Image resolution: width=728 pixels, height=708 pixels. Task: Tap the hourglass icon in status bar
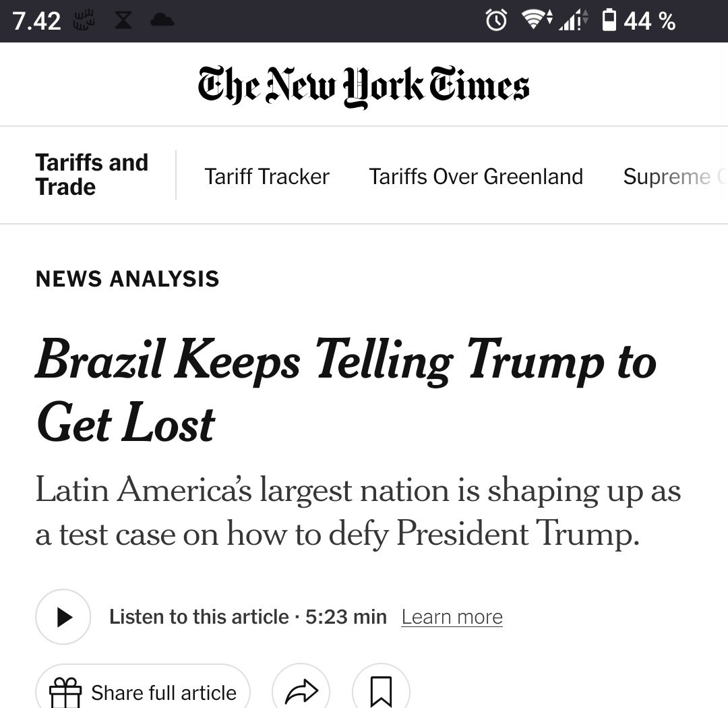(x=123, y=21)
